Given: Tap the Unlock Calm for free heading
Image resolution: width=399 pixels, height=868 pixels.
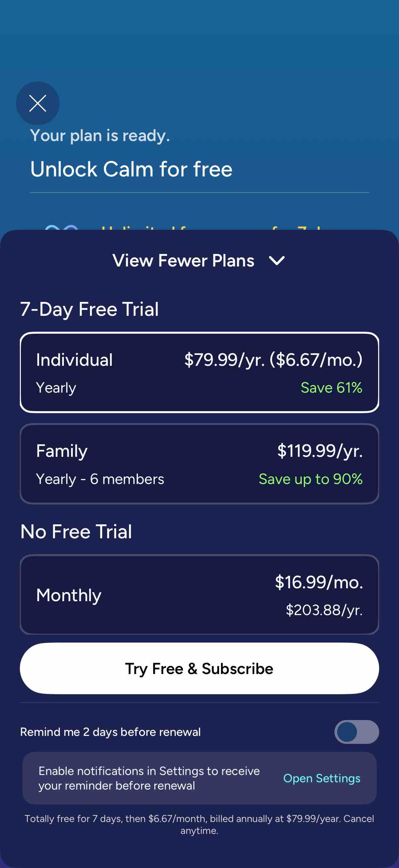Looking at the screenshot, I should coord(131,169).
